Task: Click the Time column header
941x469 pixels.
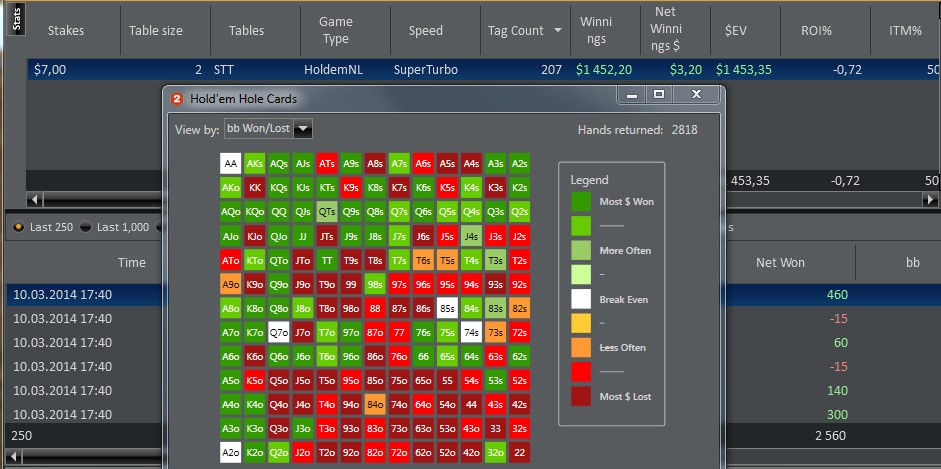Action: 131,262
